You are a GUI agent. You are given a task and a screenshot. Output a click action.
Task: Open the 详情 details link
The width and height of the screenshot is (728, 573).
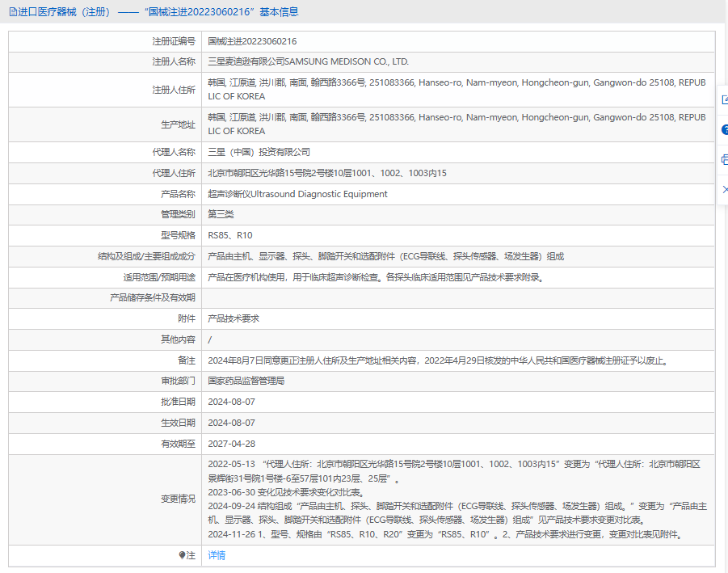(x=217, y=555)
